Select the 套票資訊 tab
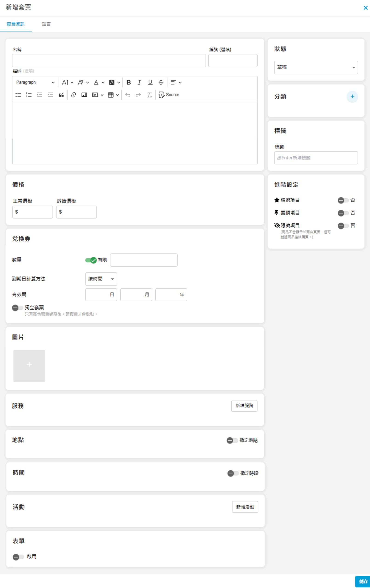The width and height of the screenshot is (370, 588). [16, 24]
